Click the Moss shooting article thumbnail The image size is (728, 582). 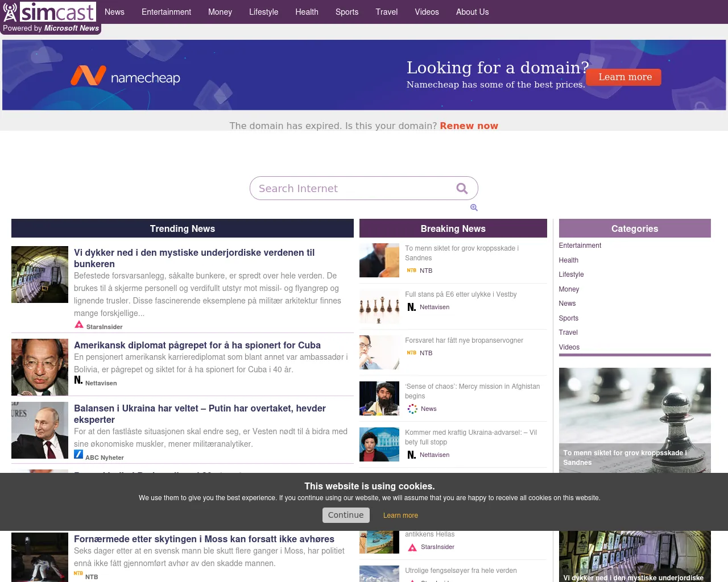[x=40, y=557]
